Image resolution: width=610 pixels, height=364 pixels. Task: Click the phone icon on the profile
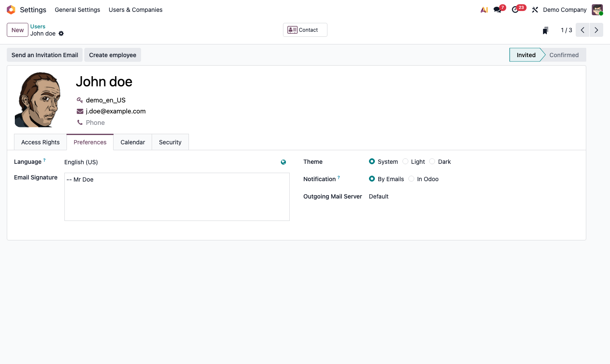click(80, 122)
